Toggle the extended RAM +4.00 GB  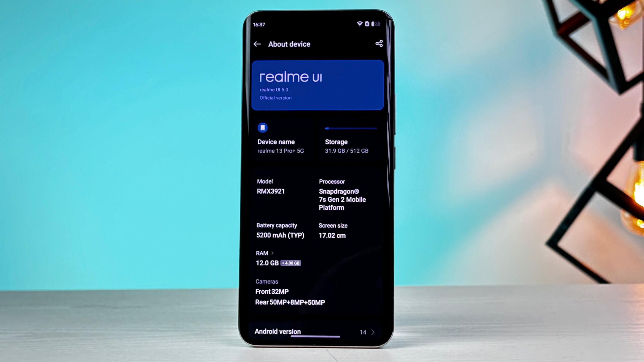[x=290, y=262]
